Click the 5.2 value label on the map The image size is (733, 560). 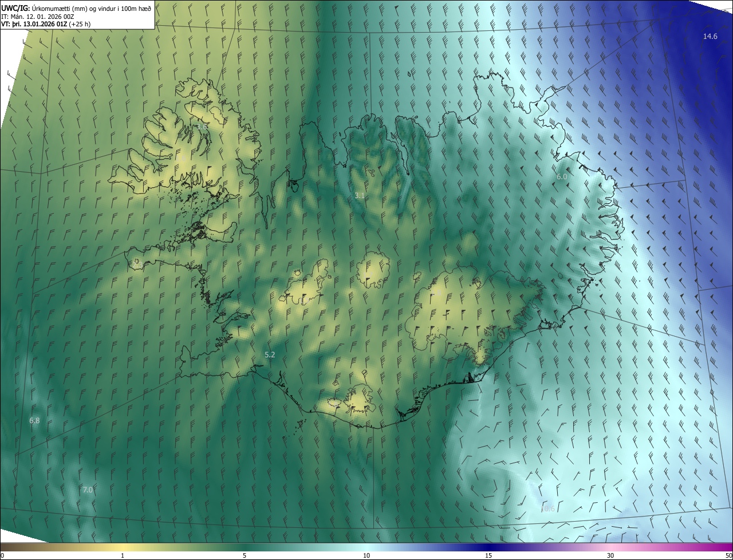coord(270,355)
